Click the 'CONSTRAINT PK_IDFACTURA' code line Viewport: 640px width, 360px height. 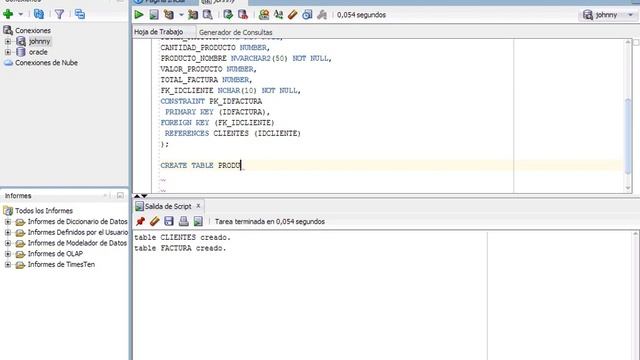tap(211, 101)
